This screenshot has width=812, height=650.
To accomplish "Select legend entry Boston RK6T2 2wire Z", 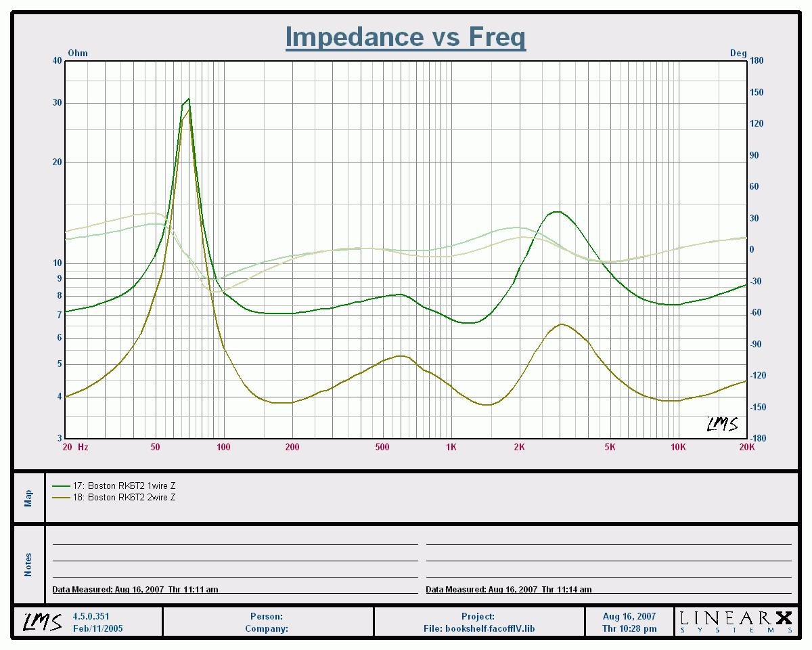I will 125,498.
